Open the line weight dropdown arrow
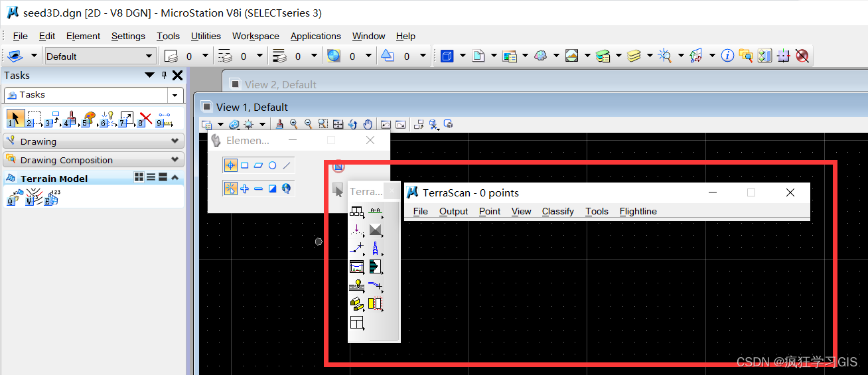868x375 pixels. (314, 56)
